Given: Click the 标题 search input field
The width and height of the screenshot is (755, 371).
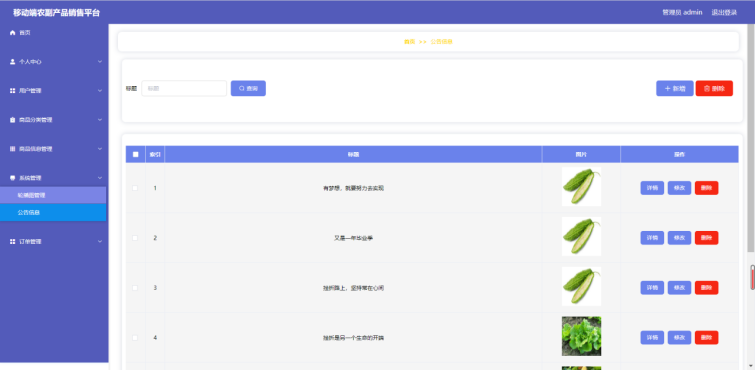Looking at the screenshot, I should pos(184,88).
